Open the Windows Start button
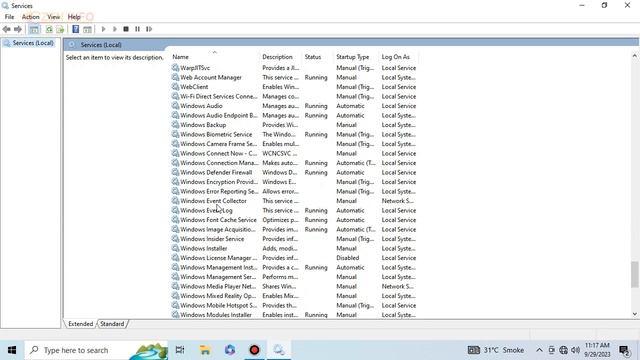640x360 pixels. [x=12, y=350]
